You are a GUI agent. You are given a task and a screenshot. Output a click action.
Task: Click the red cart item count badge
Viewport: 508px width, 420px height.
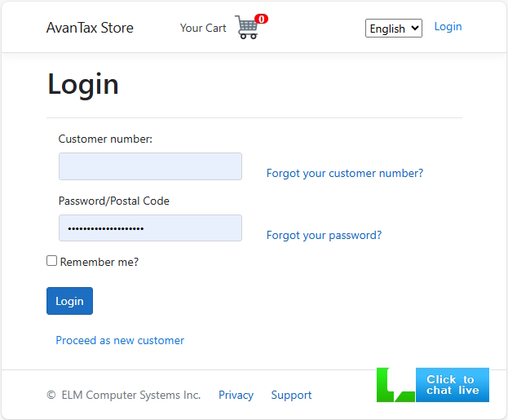(261, 19)
